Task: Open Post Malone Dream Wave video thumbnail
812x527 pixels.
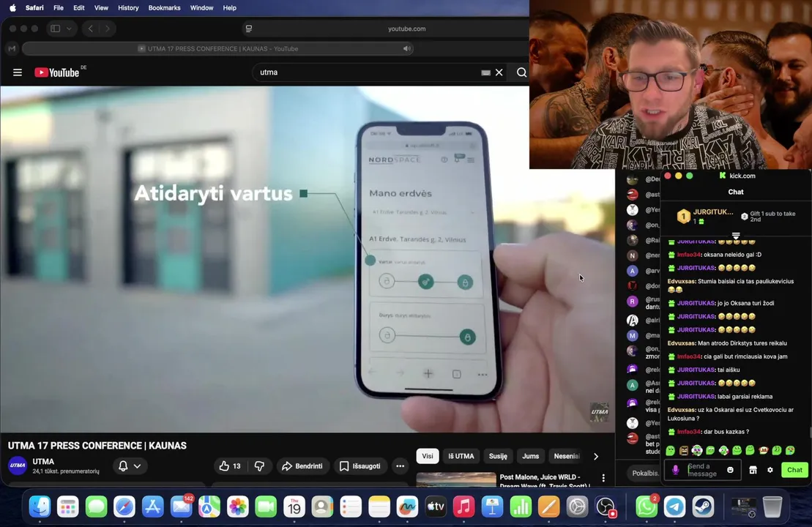Action: (456, 479)
